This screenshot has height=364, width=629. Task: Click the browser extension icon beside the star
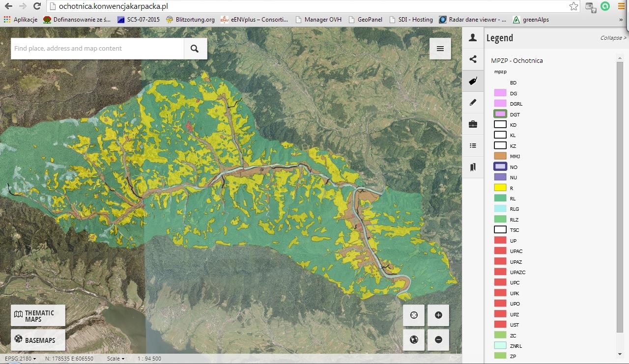[590, 6]
